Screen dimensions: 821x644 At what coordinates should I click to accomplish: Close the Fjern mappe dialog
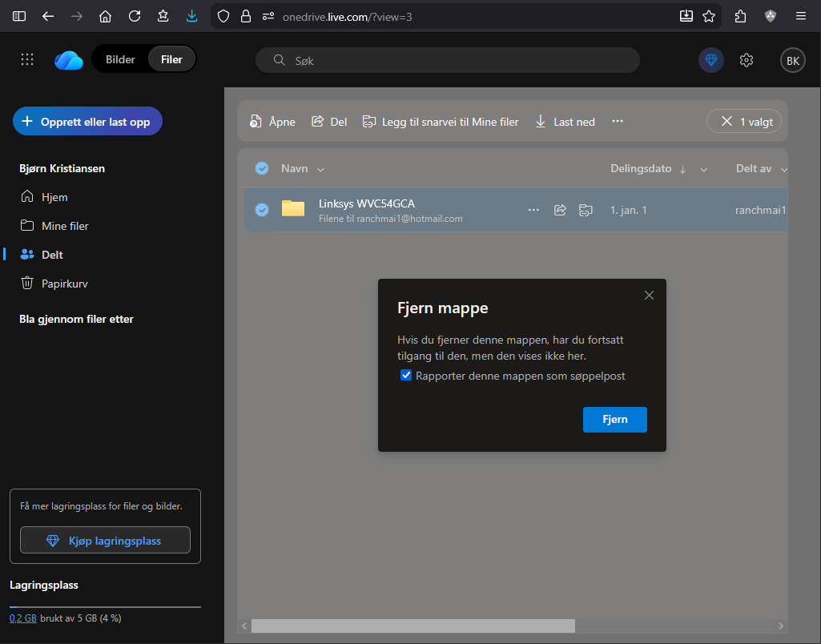click(x=649, y=295)
